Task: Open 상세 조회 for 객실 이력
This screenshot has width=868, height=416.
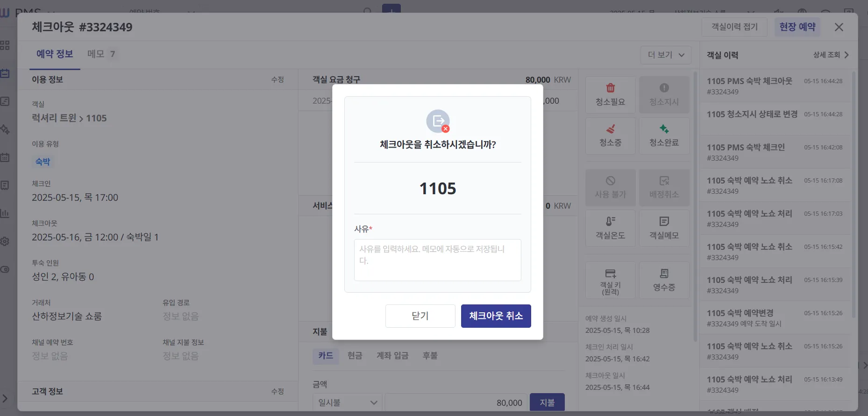Action: tap(831, 55)
